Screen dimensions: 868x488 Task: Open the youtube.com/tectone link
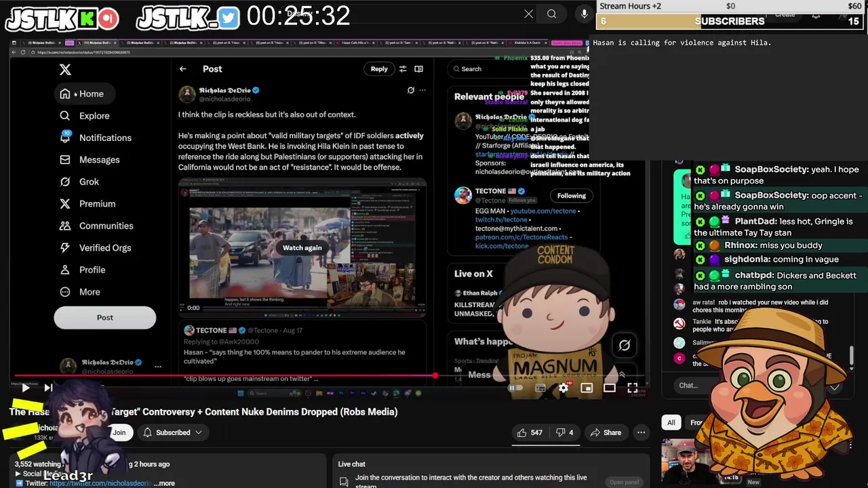pos(543,211)
